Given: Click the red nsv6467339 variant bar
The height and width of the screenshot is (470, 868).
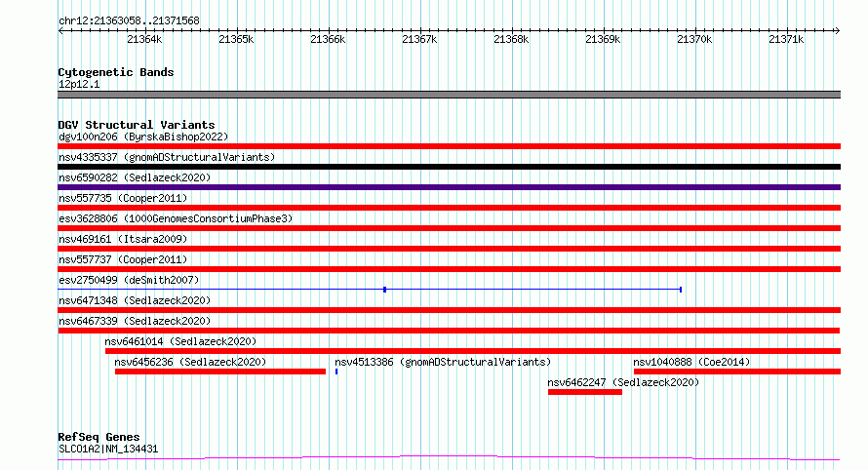Looking at the screenshot, I should point(449,331).
